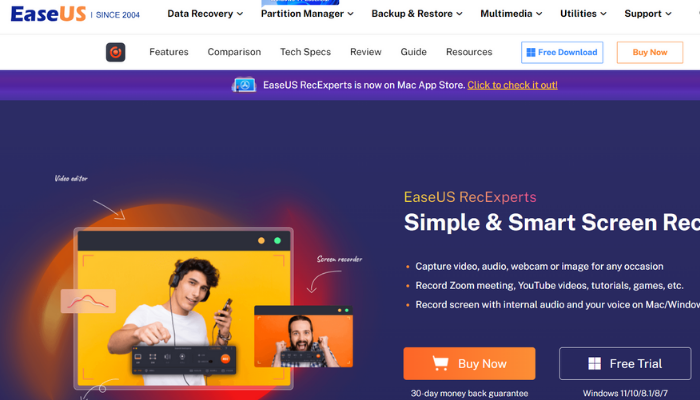Expand the Partition Manager dropdown menu
700x400 pixels.
coord(307,14)
